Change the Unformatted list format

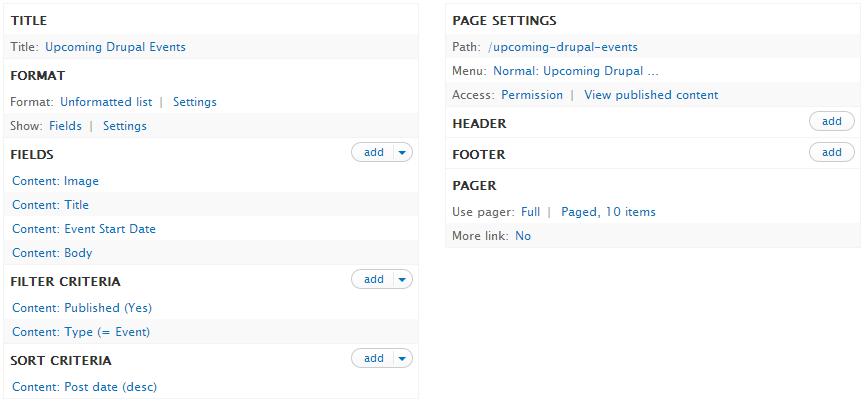106,102
